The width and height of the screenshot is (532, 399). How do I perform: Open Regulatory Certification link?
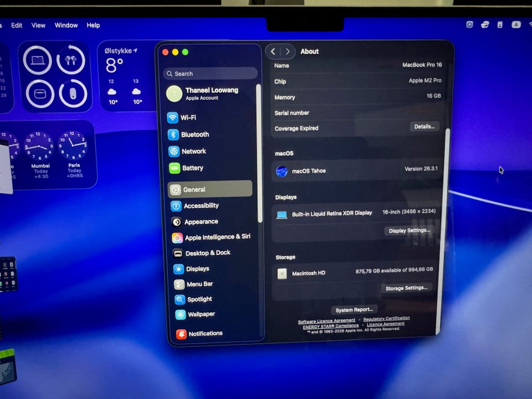click(386, 319)
